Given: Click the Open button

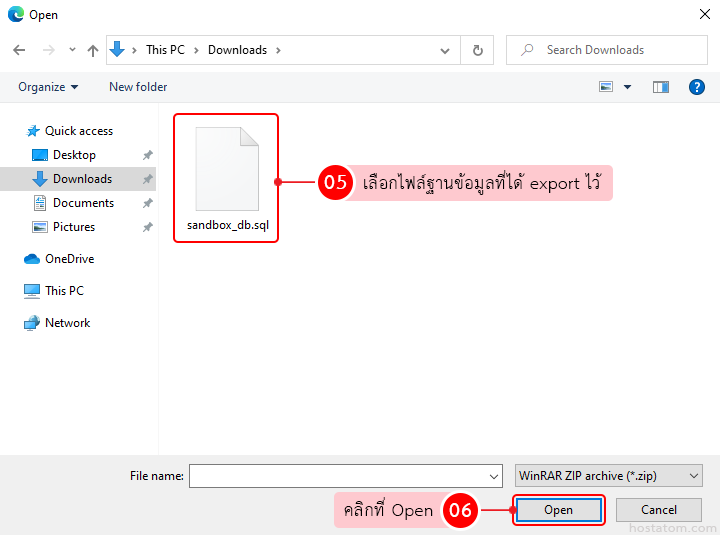Looking at the screenshot, I should 558,510.
